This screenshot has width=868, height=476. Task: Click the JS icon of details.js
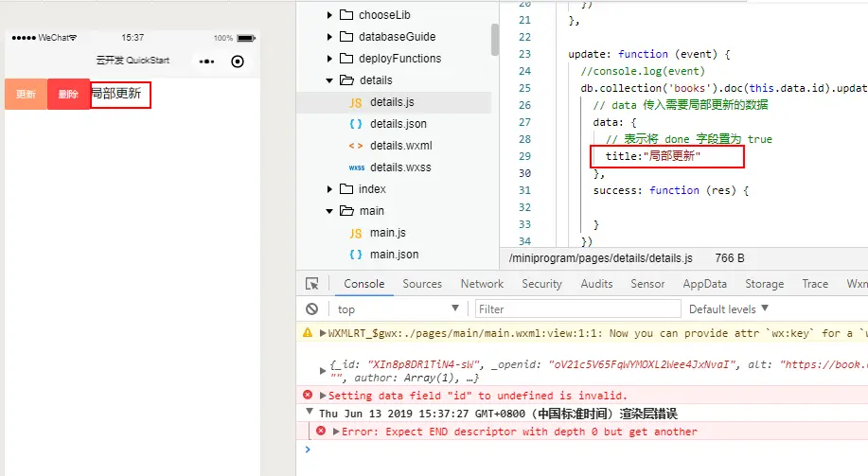point(355,102)
